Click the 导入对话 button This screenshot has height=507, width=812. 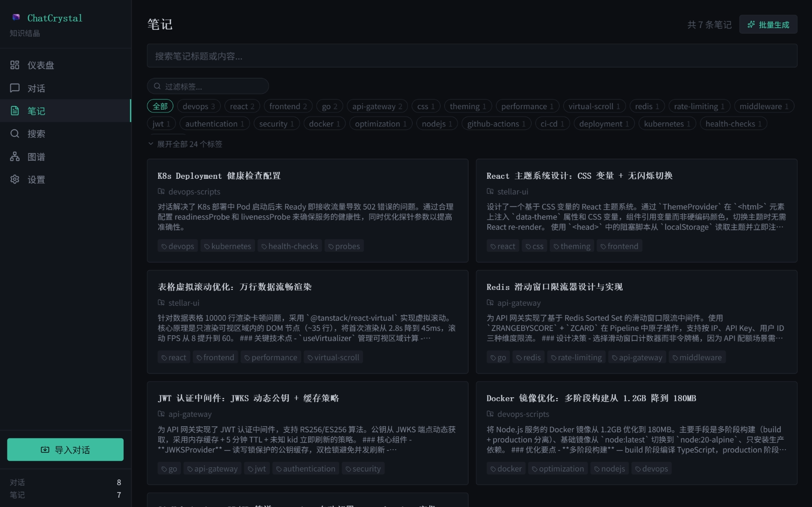(65, 450)
